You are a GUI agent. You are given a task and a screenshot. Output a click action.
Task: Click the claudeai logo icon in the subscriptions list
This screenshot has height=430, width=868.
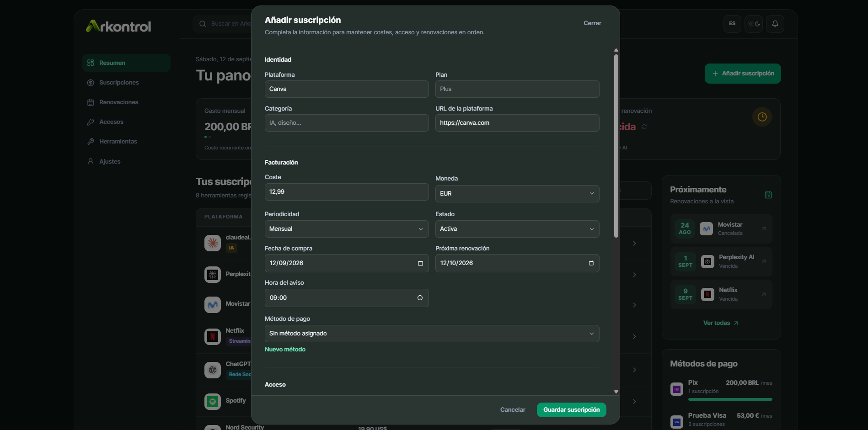point(213,243)
